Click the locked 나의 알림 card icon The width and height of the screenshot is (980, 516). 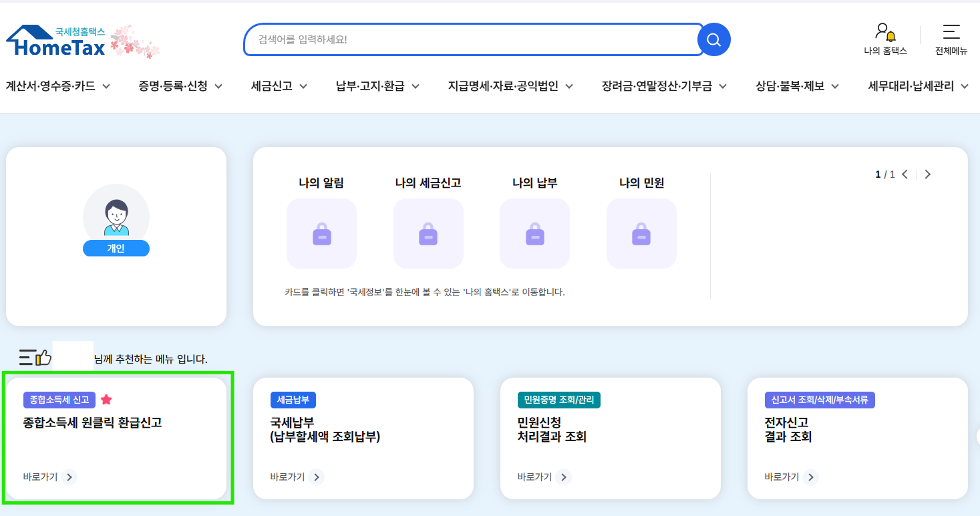321,233
